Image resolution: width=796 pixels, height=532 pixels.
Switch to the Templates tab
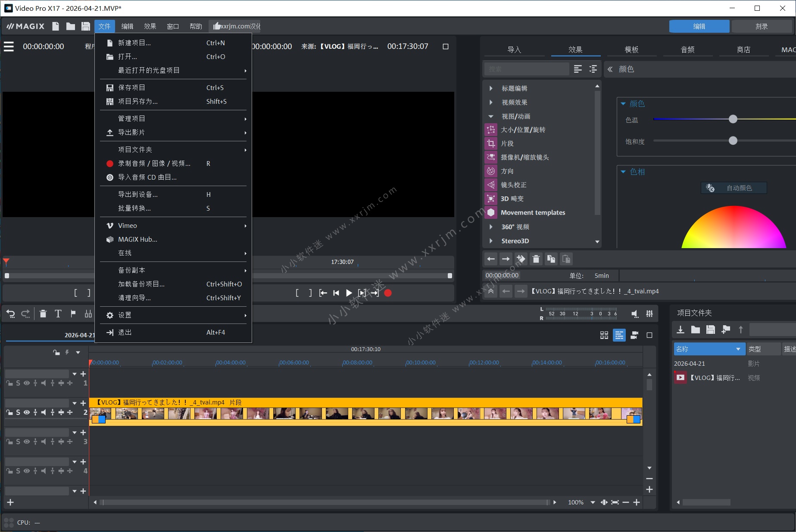(x=631, y=50)
